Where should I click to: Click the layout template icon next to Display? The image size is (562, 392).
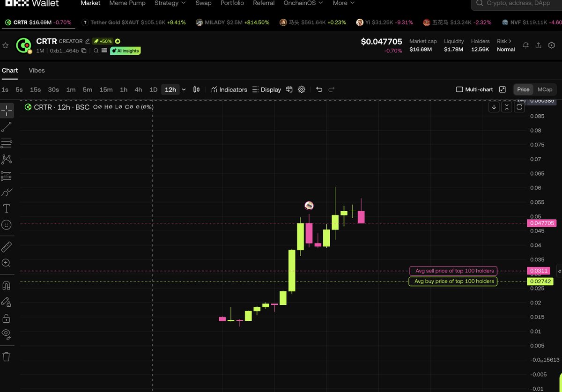coord(289,89)
